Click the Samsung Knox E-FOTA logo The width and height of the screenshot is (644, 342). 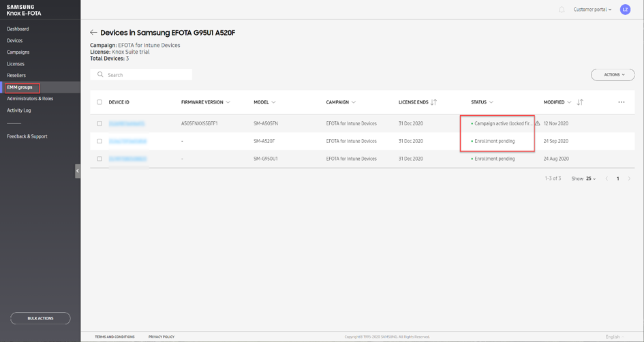pos(24,10)
